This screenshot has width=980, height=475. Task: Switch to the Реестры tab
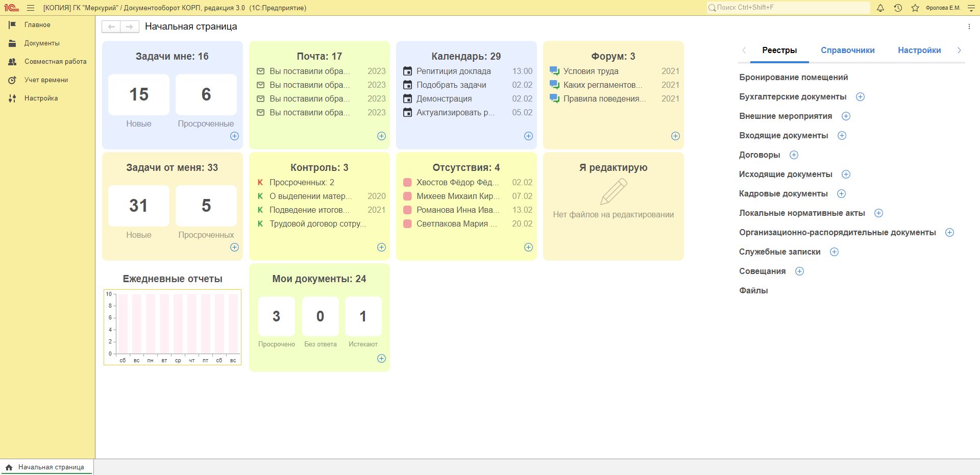click(779, 51)
